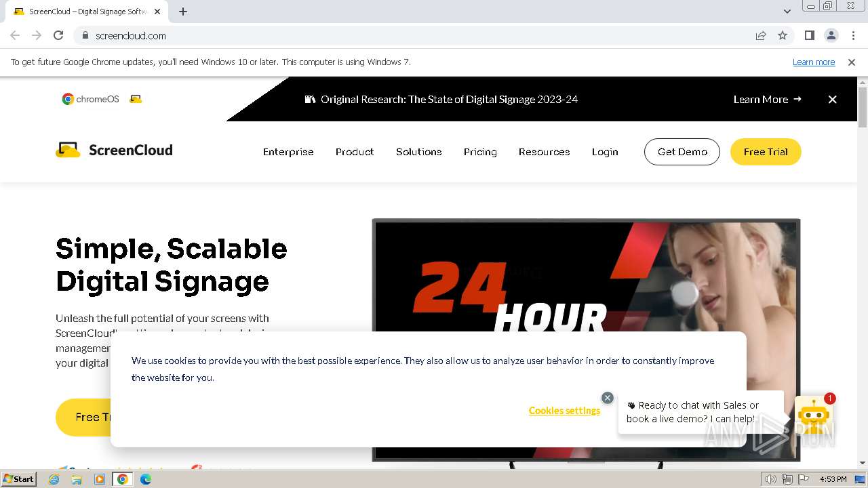This screenshot has height=488, width=868.
Task: Switch to Chrome in the taskbar
Action: click(x=123, y=479)
